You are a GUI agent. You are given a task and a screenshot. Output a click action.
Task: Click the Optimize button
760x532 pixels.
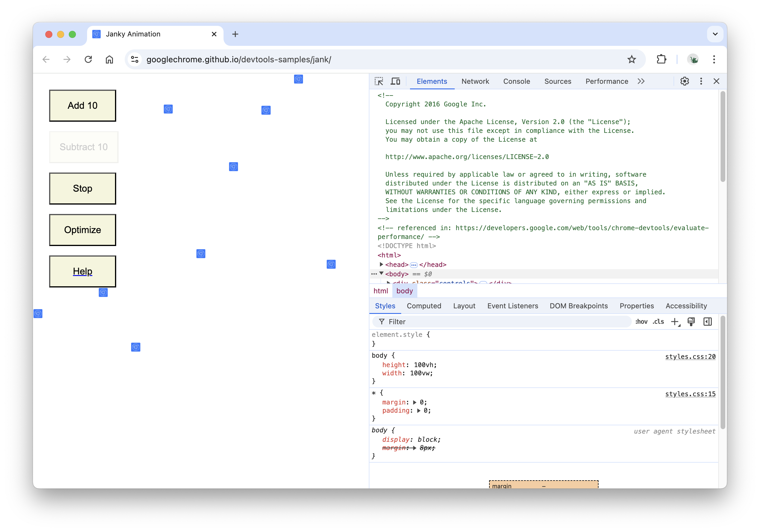(83, 230)
